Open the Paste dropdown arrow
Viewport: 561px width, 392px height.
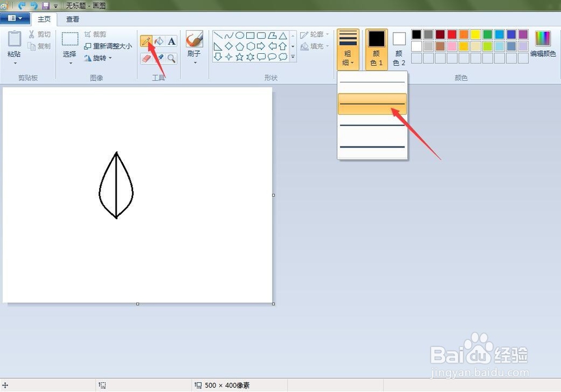(x=15, y=63)
